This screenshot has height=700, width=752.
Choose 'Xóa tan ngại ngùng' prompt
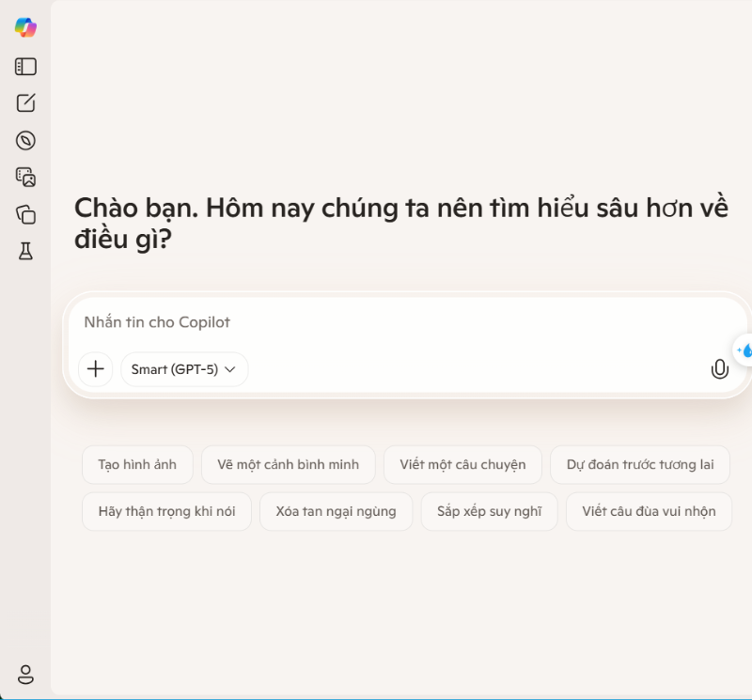[x=336, y=511]
